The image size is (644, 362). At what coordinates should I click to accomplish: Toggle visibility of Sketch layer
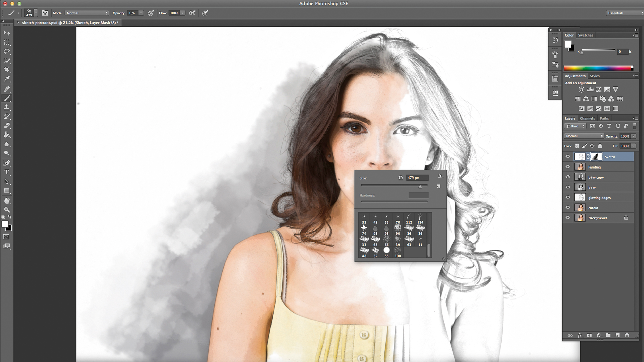click(567, 156)
